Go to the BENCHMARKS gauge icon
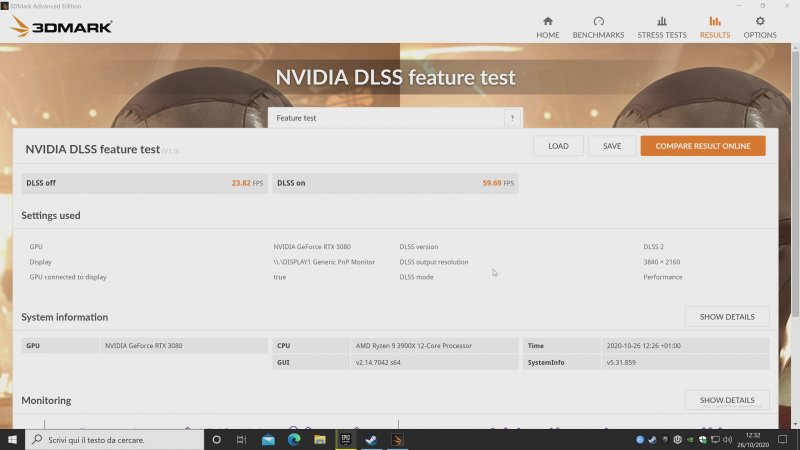This screenshot has height=450, width=800. point(598,21)
